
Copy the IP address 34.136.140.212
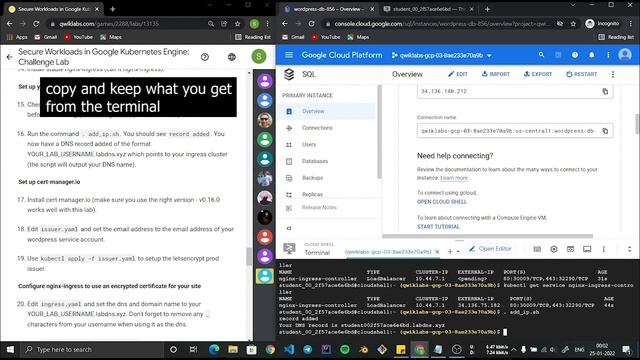tap(605, 91)
